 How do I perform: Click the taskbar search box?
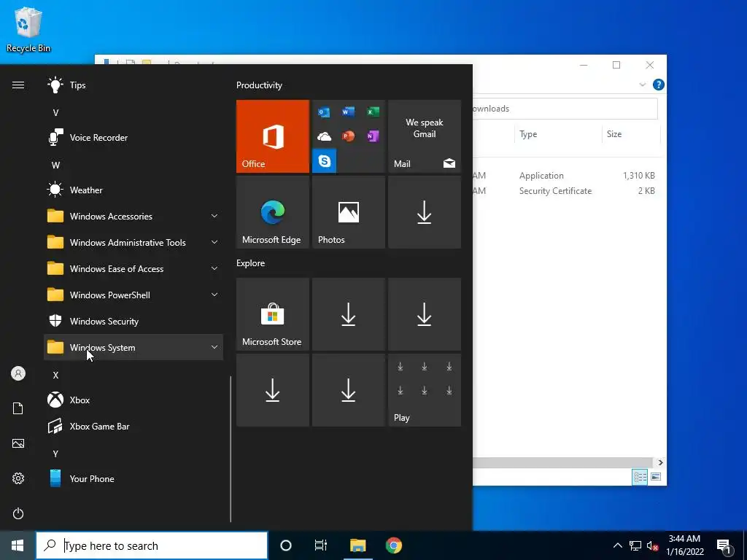tap(152, 545)
